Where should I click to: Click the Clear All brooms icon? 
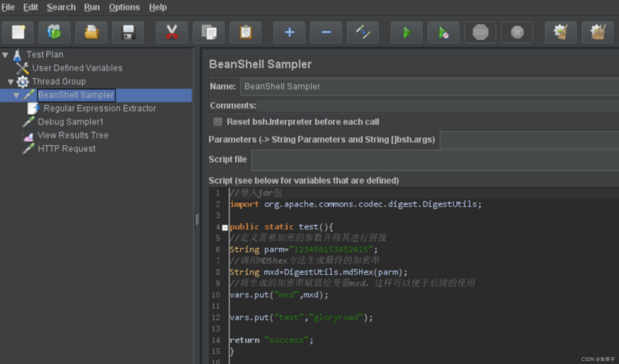click(597, 32)
